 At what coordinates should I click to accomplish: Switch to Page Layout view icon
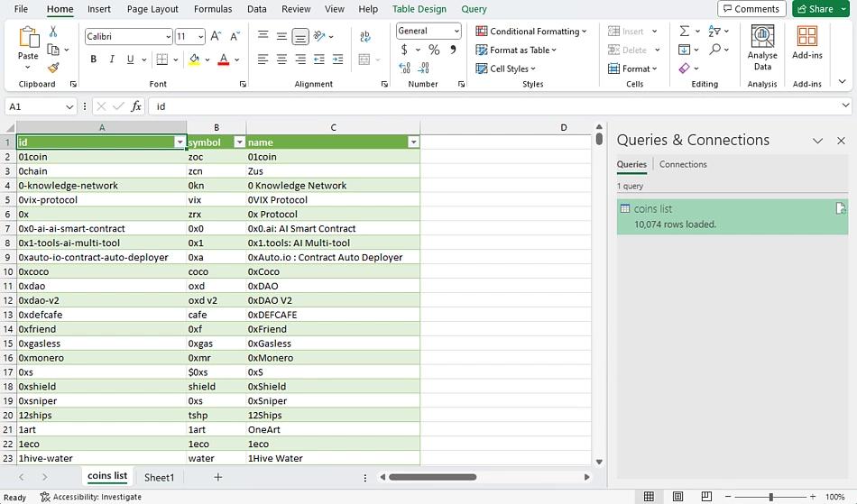(x=677, y=497)
